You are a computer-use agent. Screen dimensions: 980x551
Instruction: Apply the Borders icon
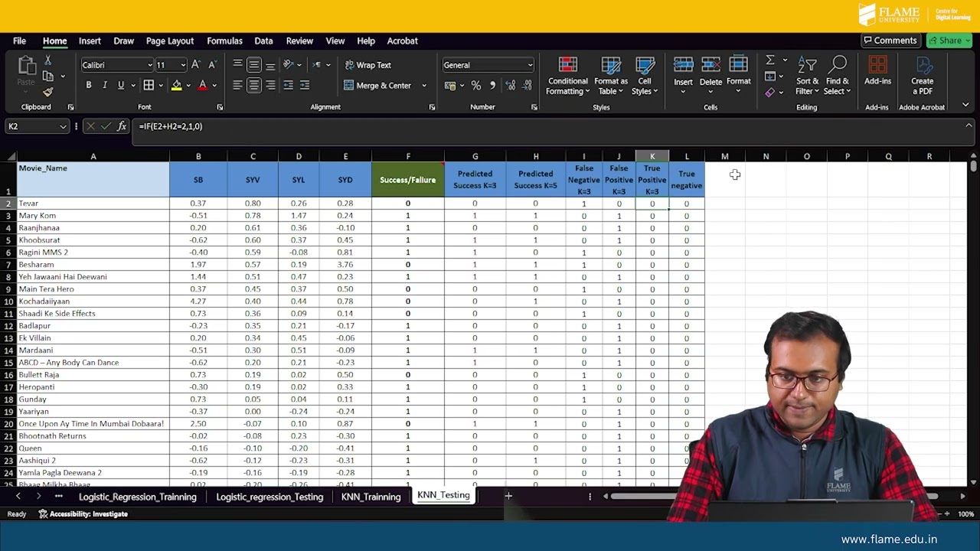pyautogui.click(x=149, y=85)
